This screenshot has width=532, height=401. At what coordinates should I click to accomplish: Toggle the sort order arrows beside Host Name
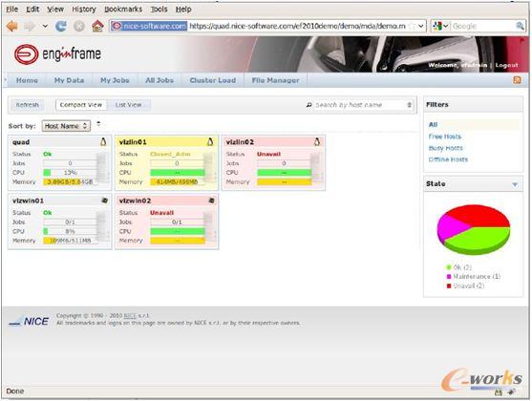click(98, 123)
